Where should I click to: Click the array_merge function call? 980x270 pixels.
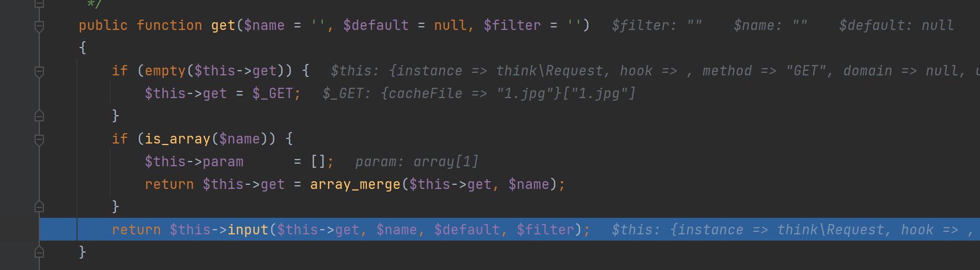pyautogui.click(x=355, y=184)
